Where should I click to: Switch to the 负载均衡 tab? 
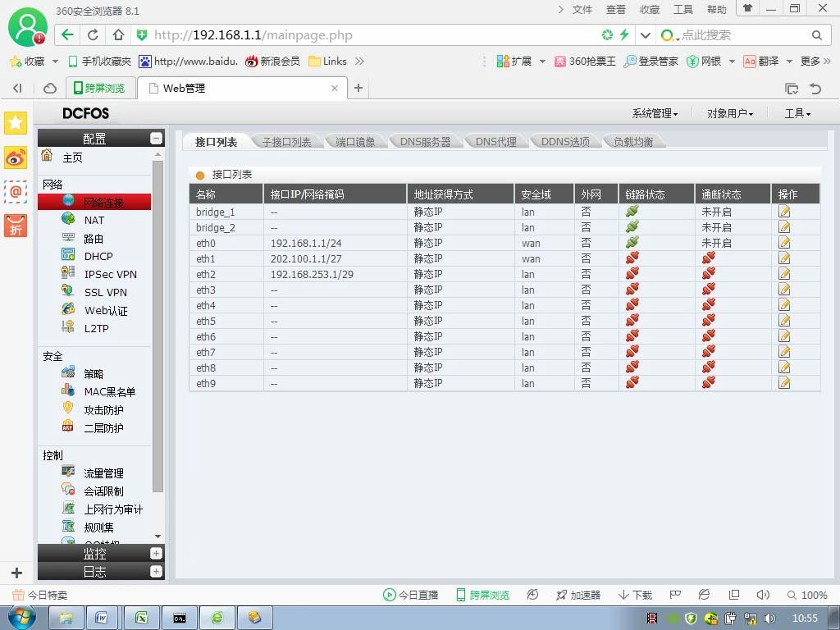tap(633, 142)
